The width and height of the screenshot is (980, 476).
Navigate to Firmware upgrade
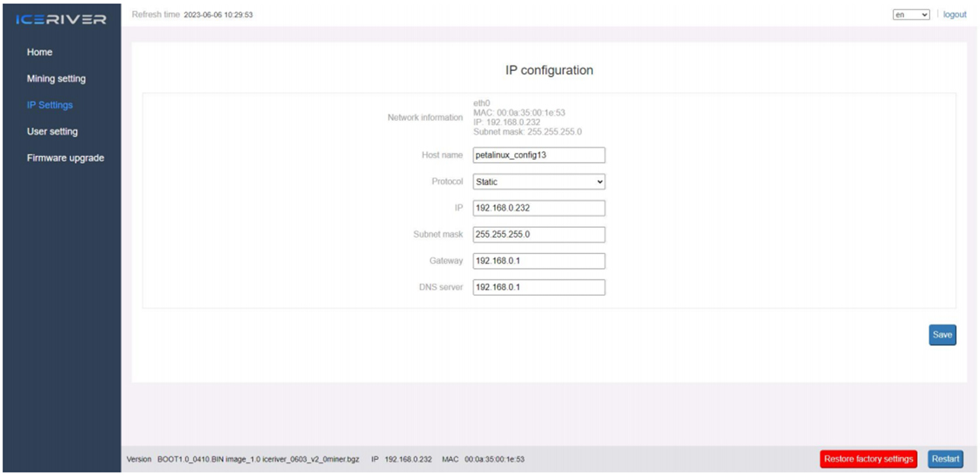(65, 158)
